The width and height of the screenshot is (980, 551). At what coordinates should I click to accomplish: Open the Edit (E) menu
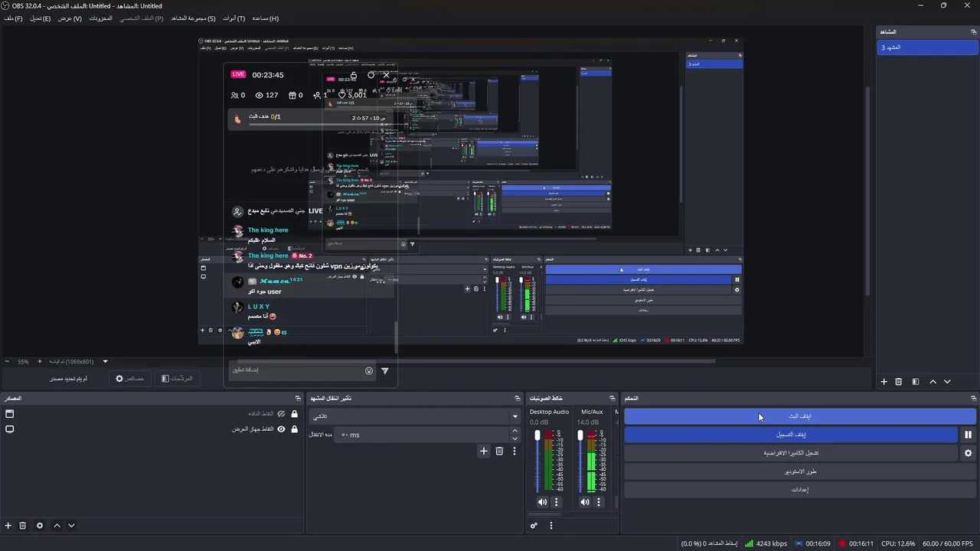[x=41, y=18]
